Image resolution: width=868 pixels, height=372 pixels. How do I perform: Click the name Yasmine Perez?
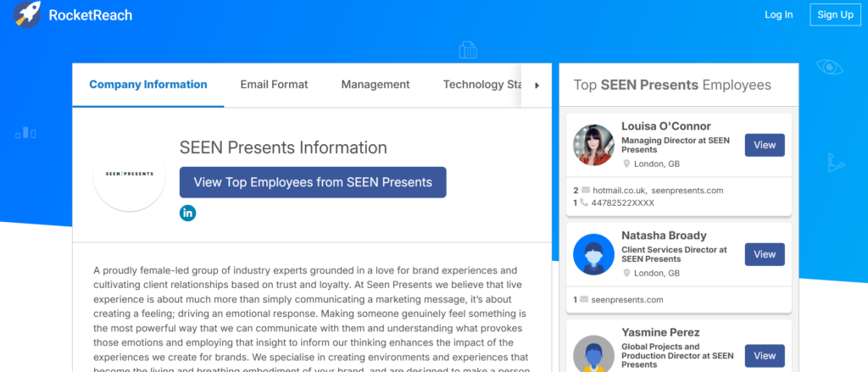(660, 332)
